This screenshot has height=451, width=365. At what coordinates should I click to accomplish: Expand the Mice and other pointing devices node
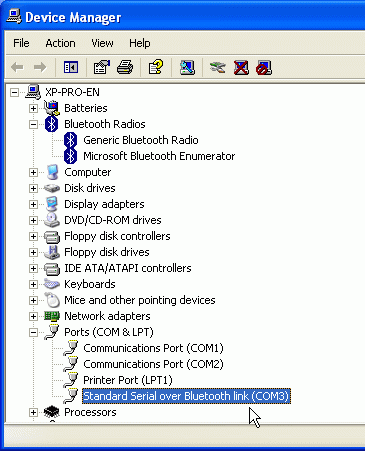33,300
